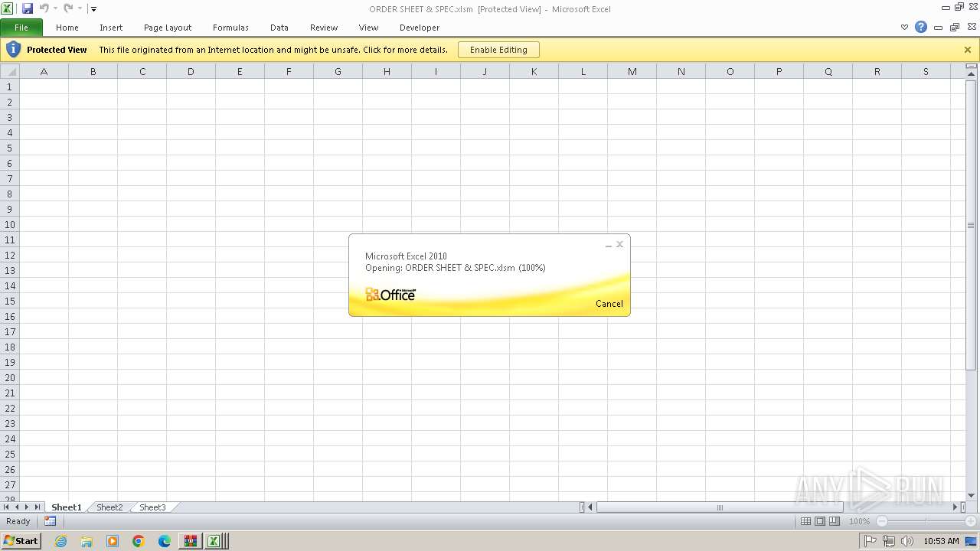The width and height of the screenshot is (980, 551).
Task: Open Microsoft Excel Help question mark icon
Action: tap(921, 27)
